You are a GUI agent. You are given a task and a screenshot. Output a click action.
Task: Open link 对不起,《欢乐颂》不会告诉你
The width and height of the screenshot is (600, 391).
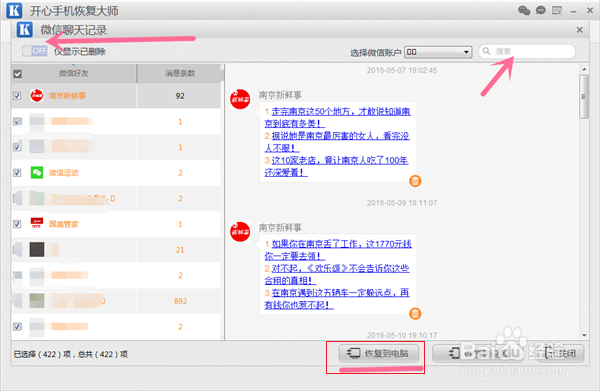(337, 274)
